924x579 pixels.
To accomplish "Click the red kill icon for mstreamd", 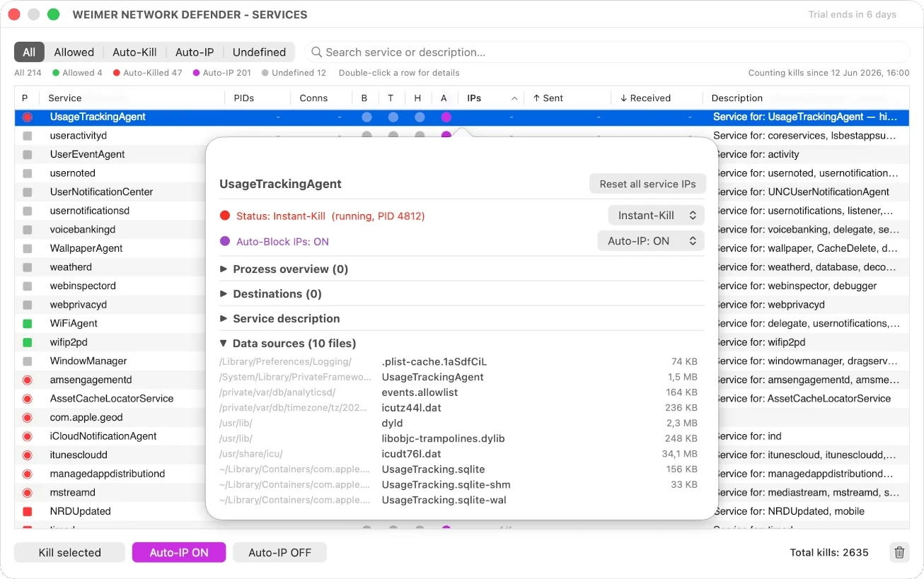I will coord(28,493).
